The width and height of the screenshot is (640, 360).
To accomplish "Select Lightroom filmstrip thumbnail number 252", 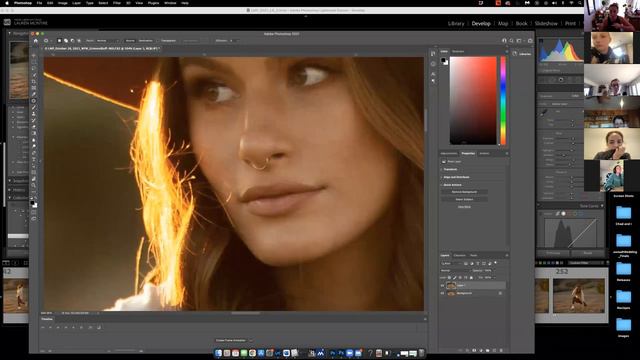I will pyautogui.click(x=579, y=296).
